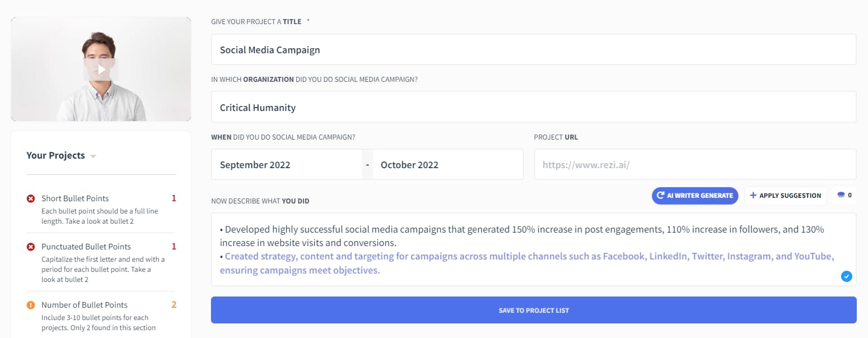Focus the project title input field
Image resolution: width=868 pixels, height=338 pixels.
pos(533,50)
